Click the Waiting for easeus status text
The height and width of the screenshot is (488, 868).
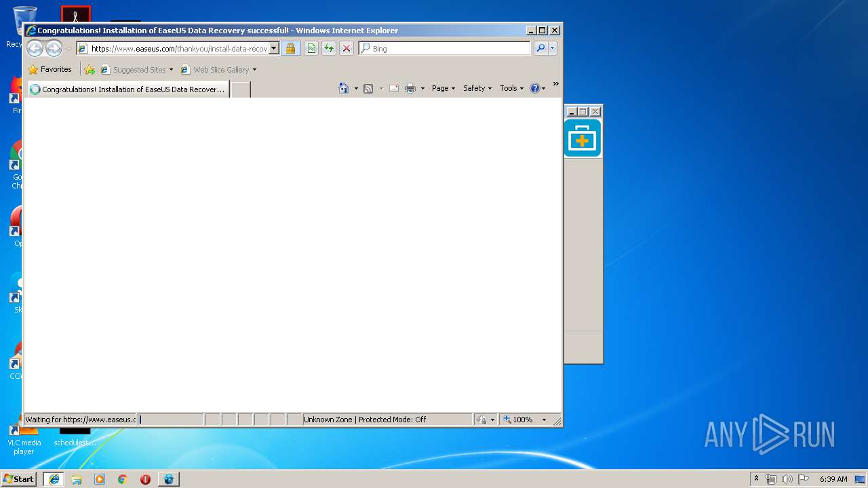coord(81,420)
